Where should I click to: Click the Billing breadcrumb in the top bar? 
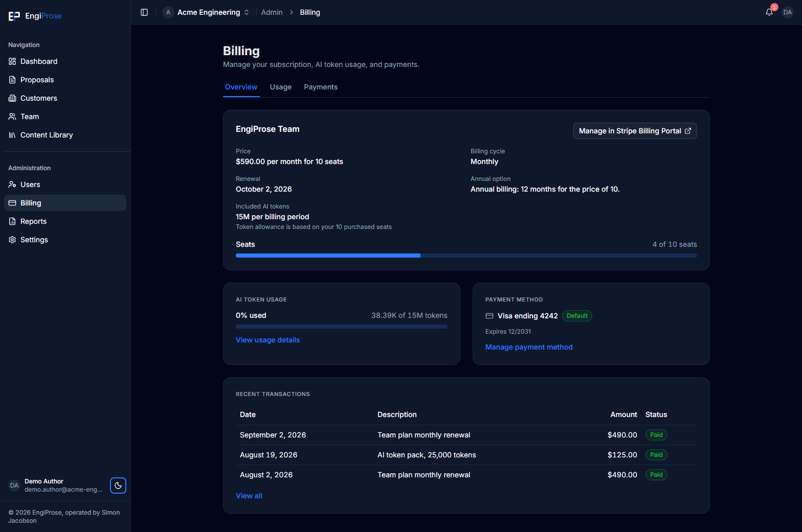point(310,12)
